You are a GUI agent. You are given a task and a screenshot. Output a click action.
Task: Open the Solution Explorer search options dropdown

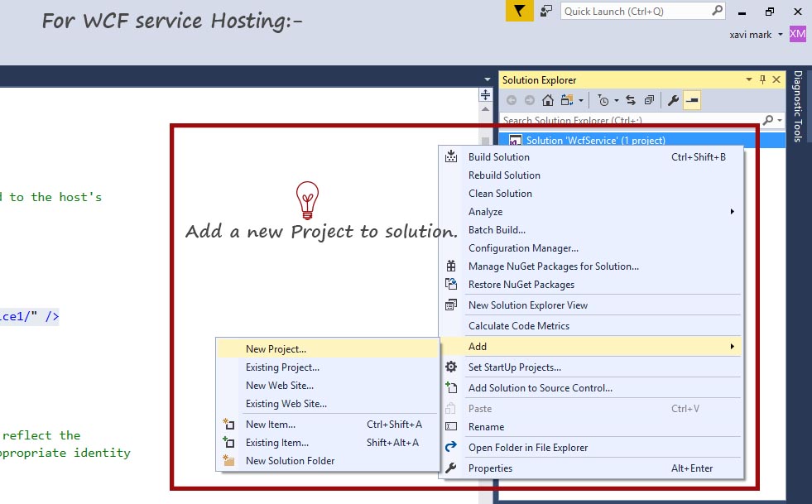[x=780, y=120]
